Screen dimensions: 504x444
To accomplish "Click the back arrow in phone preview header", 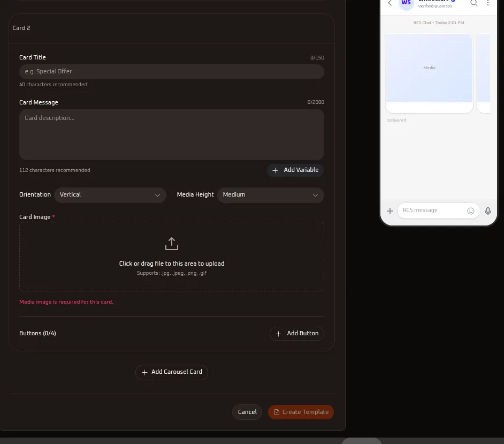I will [390, 3].
